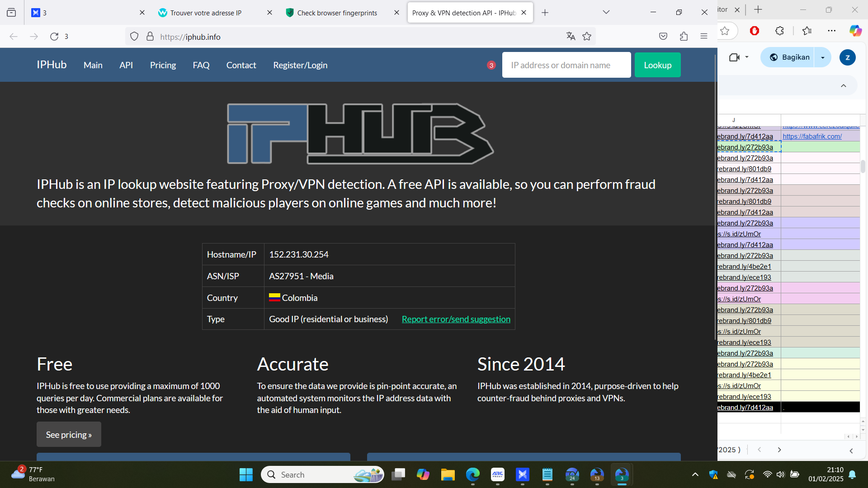868x488 pixels.
Task: Open the Firefox hamburger application menu
Action: coord(704,37)
